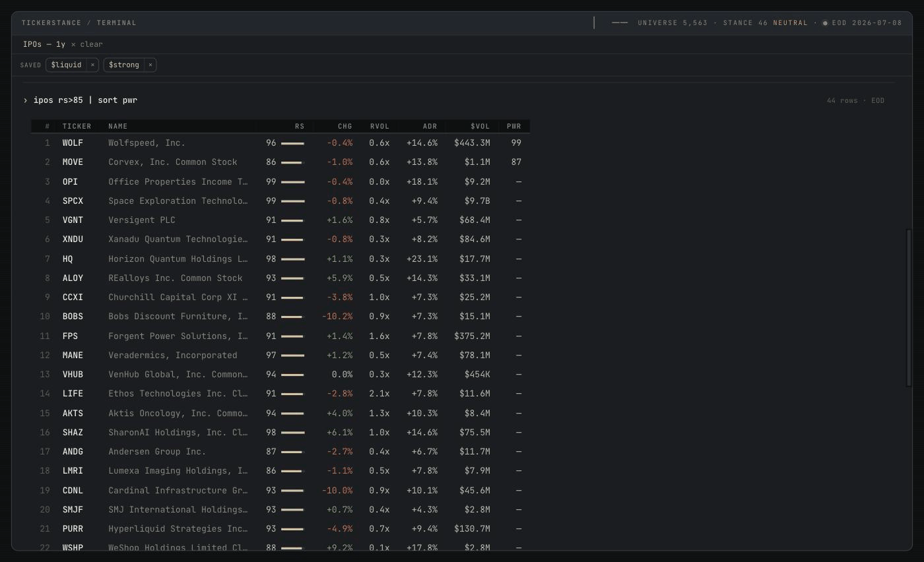The width and height of the screenshot is (924, 562).
Task: Select the HQ ticker
Action: pos(67,259)
